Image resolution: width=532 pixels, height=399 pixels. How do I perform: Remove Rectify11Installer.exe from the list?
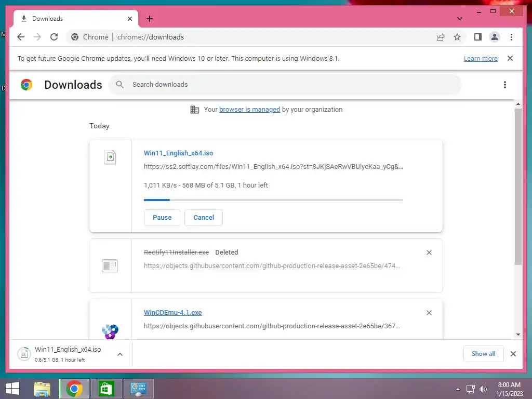click(x=429, y=252)
